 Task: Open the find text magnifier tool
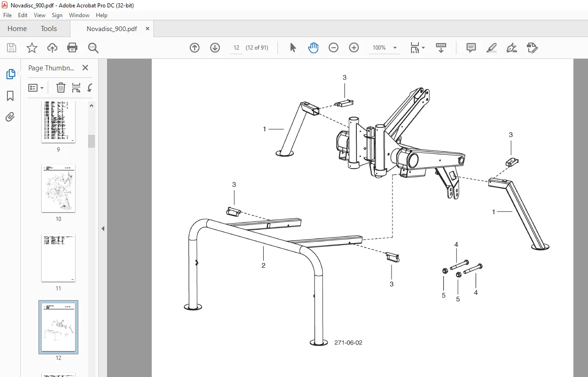94,48
